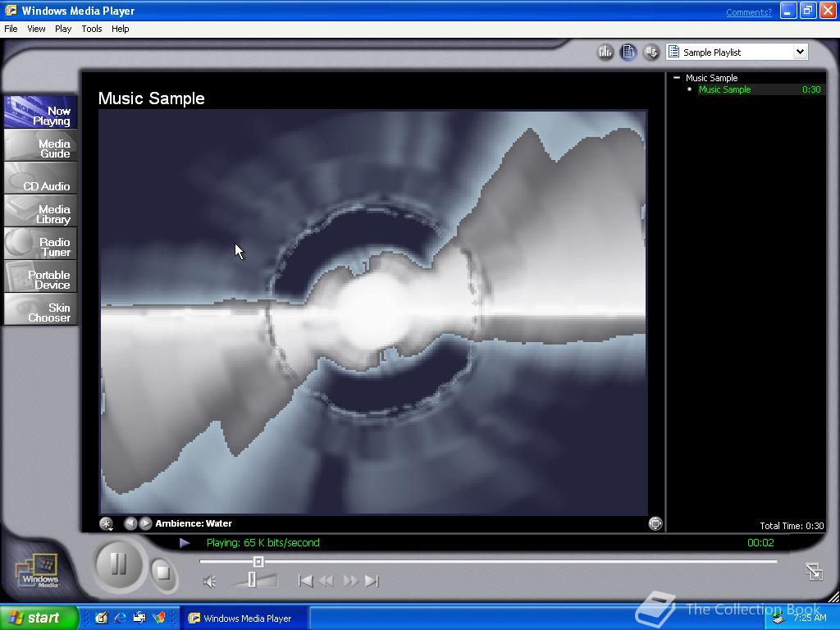This screenshot has width=840, height=630.
Task: Click the 7:25 AM taskbar clock
Action: coord(810,618)
